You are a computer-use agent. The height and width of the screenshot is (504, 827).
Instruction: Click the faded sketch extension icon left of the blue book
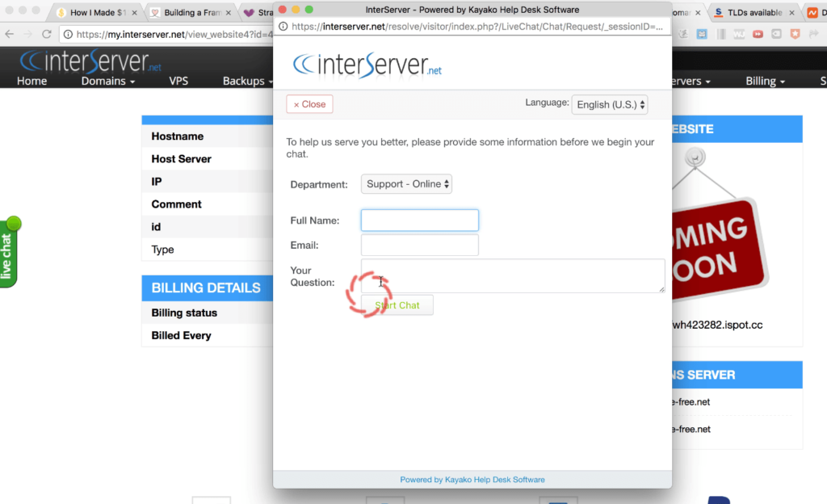pyautogui.click(x=683, y=34)
